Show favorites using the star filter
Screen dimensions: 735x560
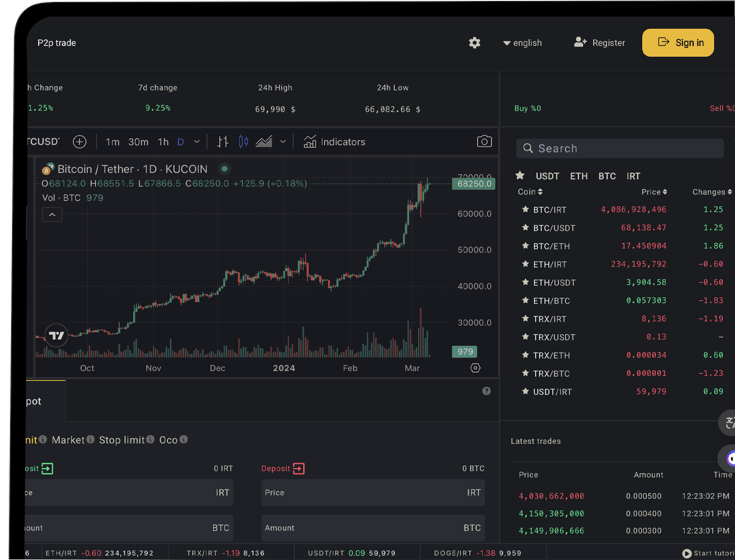520,175
